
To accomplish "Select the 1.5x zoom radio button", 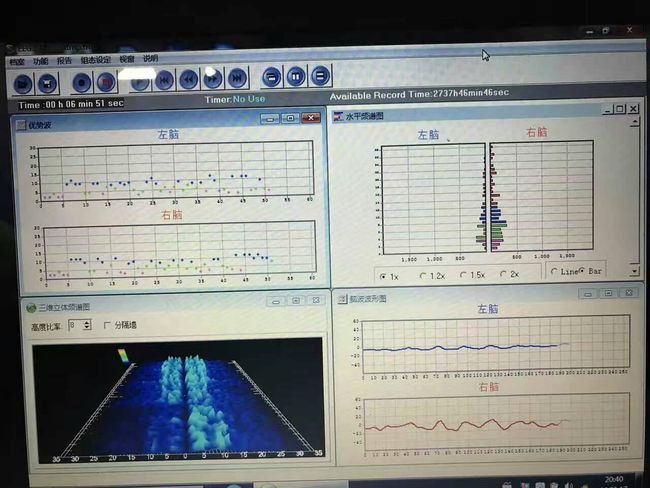I will (x=463, y=274).
